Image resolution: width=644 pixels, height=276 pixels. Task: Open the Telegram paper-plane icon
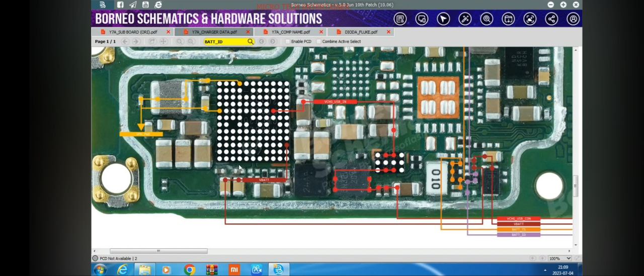pyautogui.click(x=133, y=5)
